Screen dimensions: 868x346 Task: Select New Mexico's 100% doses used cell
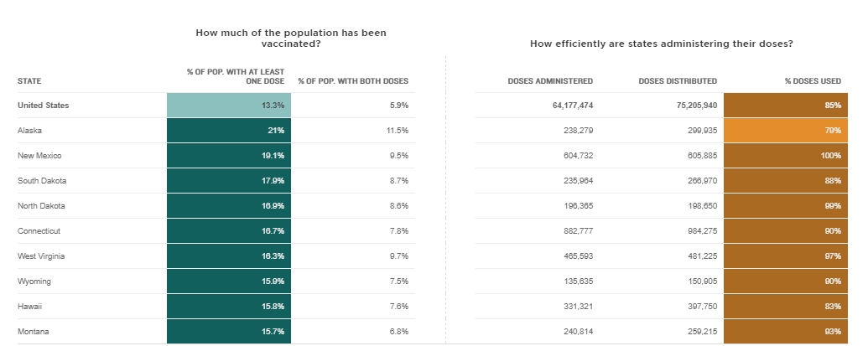point(785,156)
